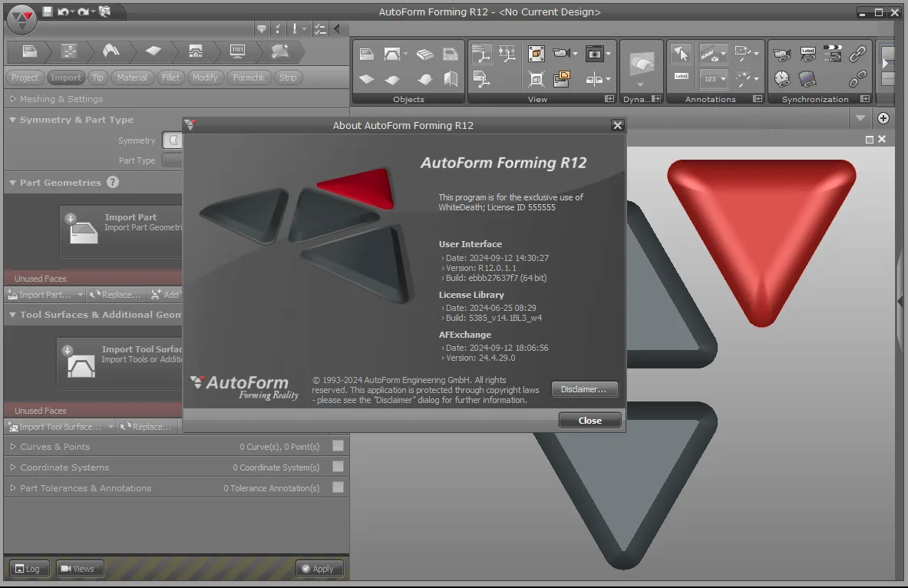Click the clock synchronization link icon
The width and height of the screenshot is (908, 588).
click(782, 79)
